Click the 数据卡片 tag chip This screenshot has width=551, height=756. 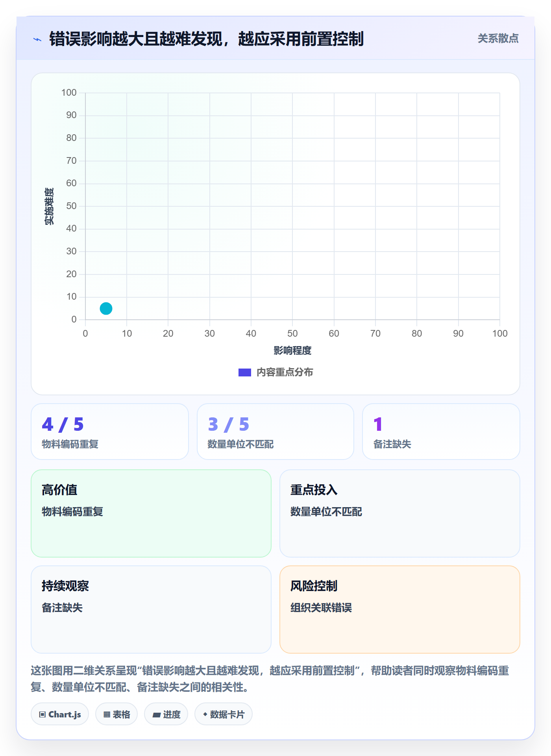coord(224,714)
